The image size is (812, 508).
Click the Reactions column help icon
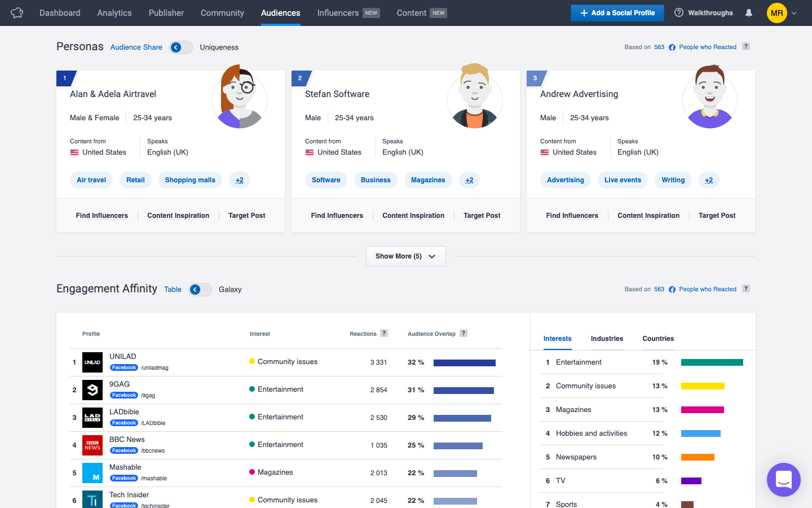coord(384,333)
